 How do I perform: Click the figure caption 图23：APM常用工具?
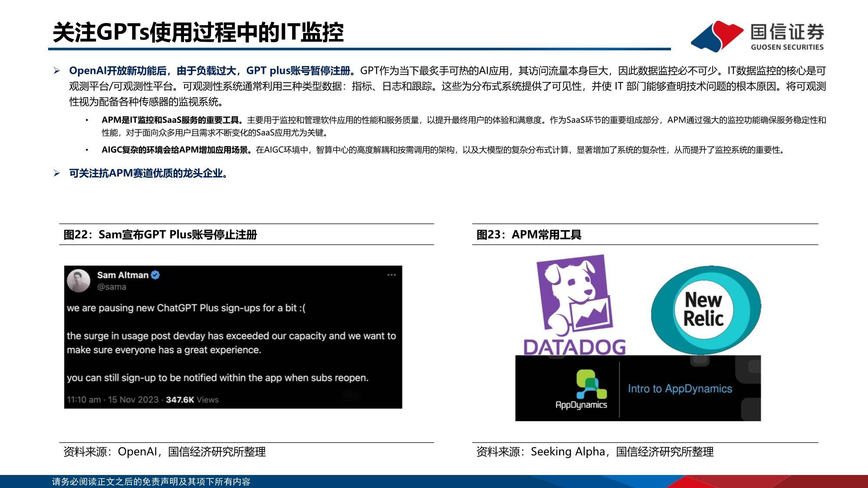click(529, 235)
